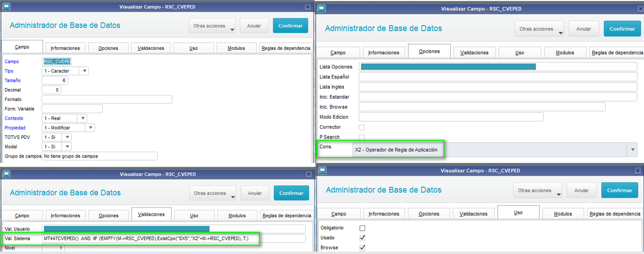Click window icon of the Uso-tab window
This screenshot has height=254, width=644.
[x=322, y=170]
